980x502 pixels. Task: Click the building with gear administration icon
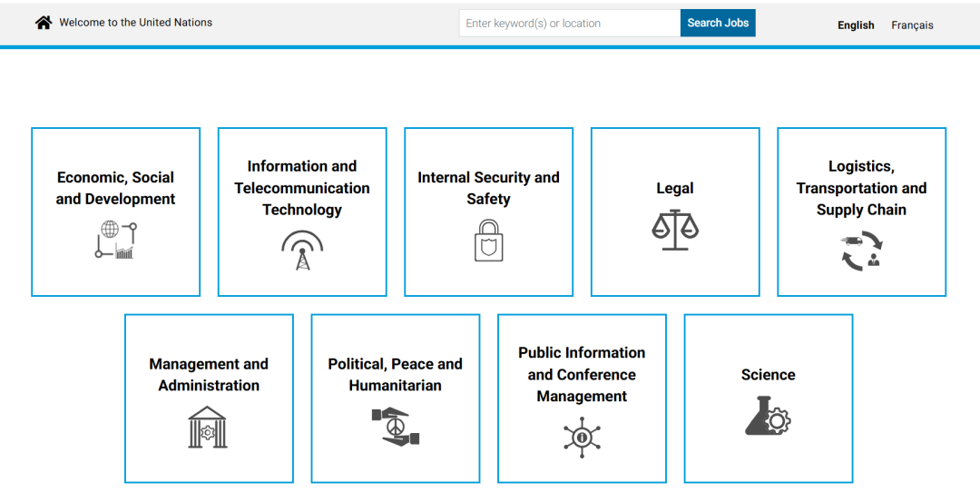click(208, 427)
